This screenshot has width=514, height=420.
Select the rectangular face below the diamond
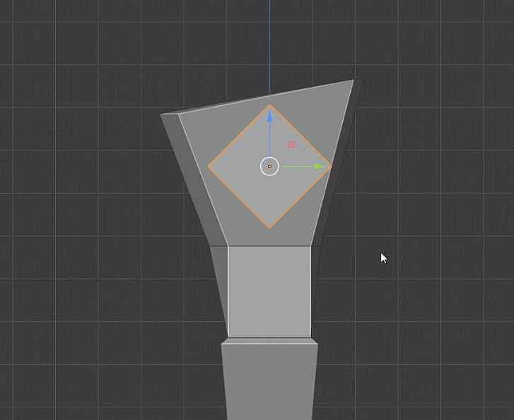(269, 291)
